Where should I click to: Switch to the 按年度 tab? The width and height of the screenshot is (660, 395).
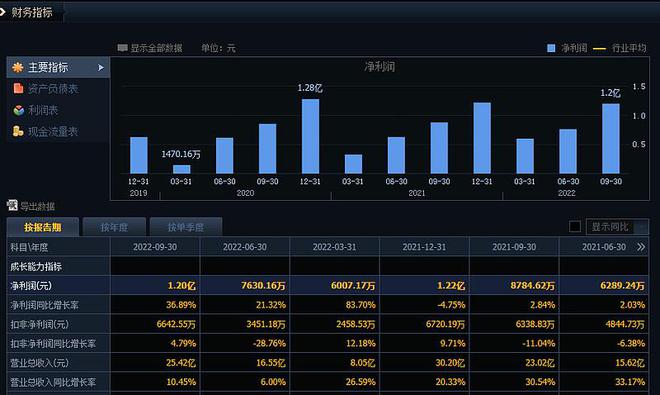[x=114, y=227]
